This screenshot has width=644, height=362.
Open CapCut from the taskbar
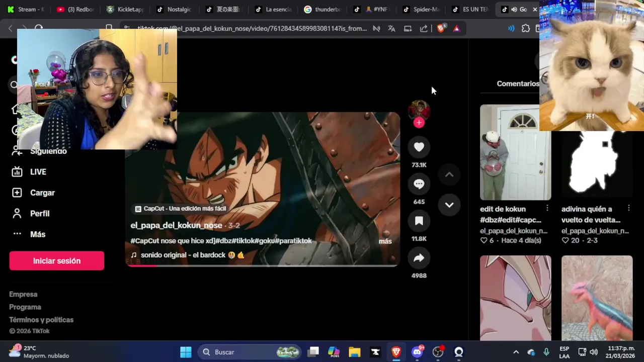pos(375,352)
